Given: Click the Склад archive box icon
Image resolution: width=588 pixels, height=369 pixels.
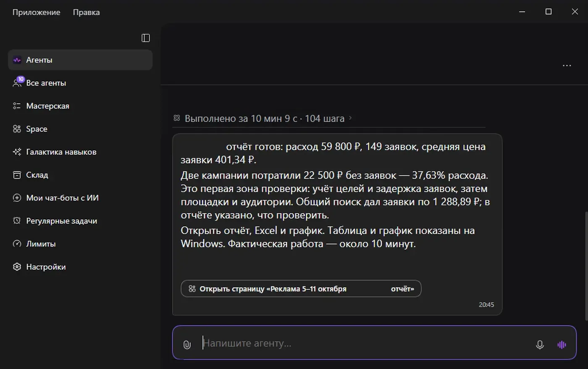Looking at the screenshot, I should [17, 175].
